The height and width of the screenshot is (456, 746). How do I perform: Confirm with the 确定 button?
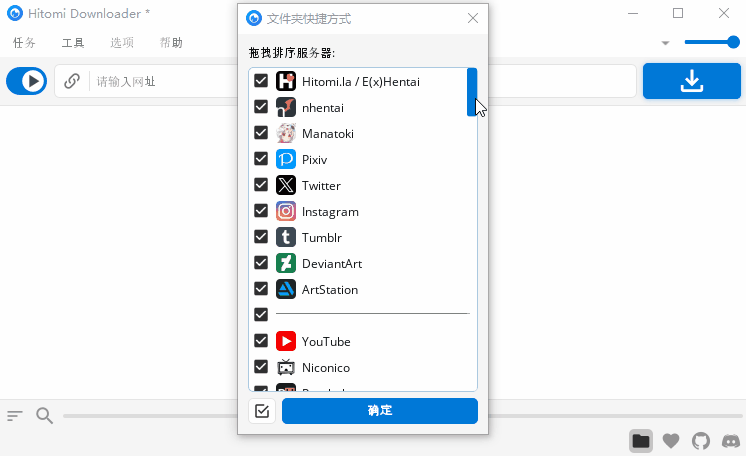click(x=380, y=411)
